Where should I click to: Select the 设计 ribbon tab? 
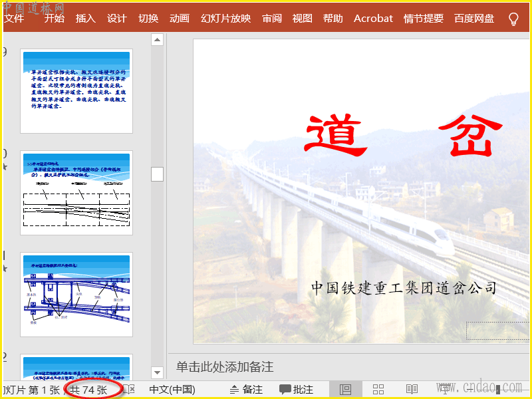click(117, 19)
